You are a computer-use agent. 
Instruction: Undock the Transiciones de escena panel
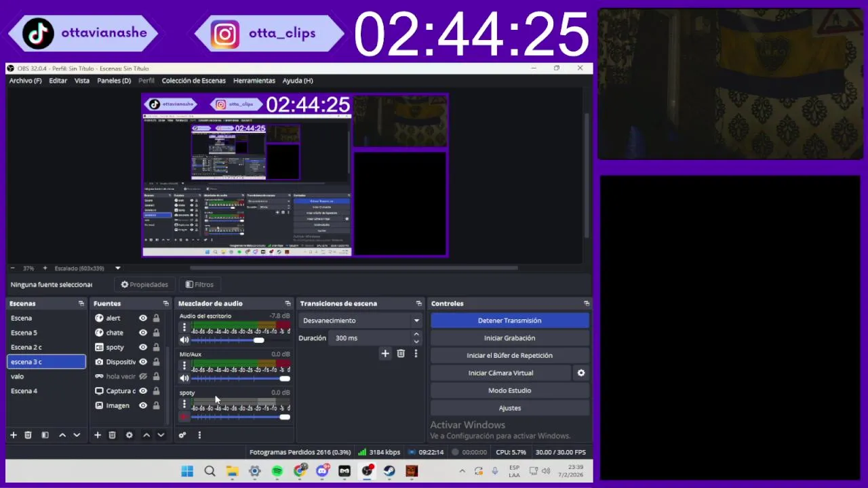point(418,304)
